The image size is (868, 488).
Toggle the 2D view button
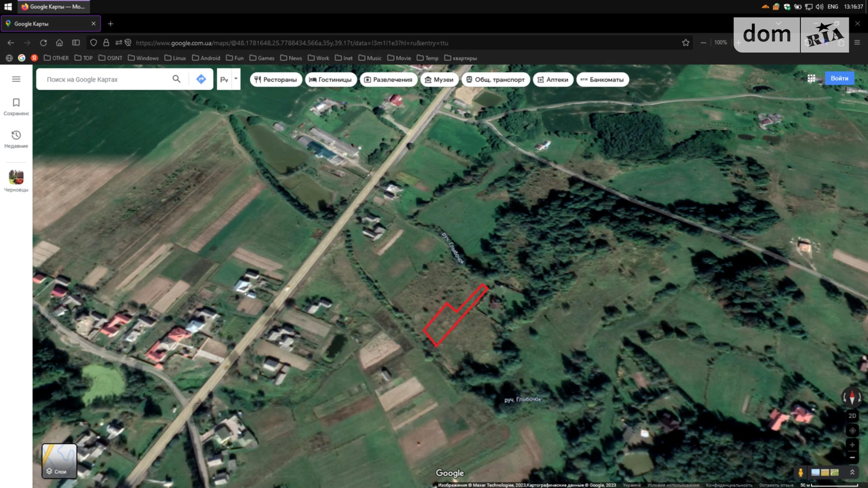852,416
